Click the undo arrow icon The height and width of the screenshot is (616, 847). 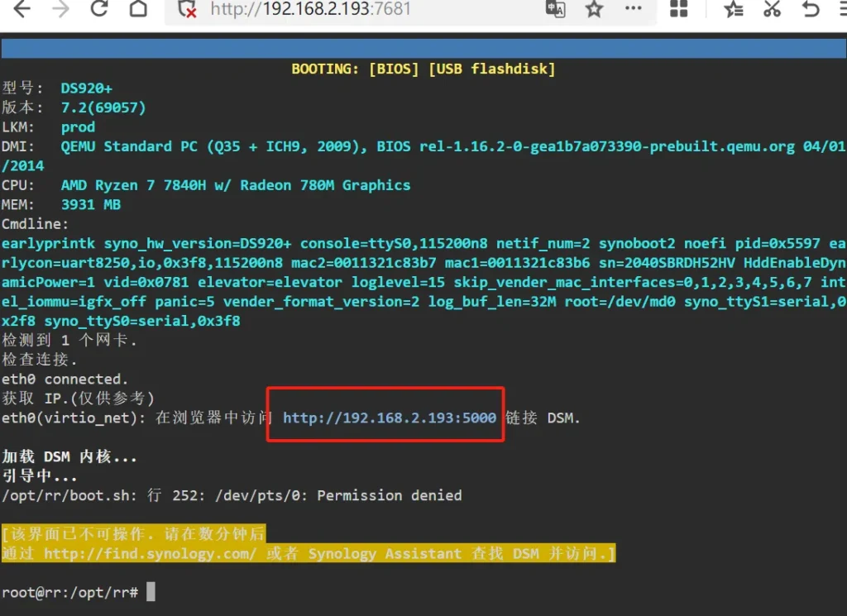click(x=811, y=9)
